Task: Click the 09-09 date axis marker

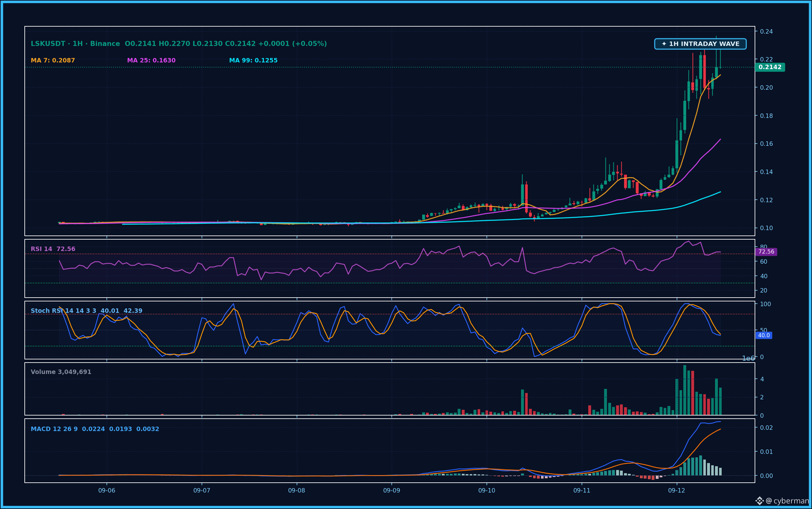Action: coord(391,491)
